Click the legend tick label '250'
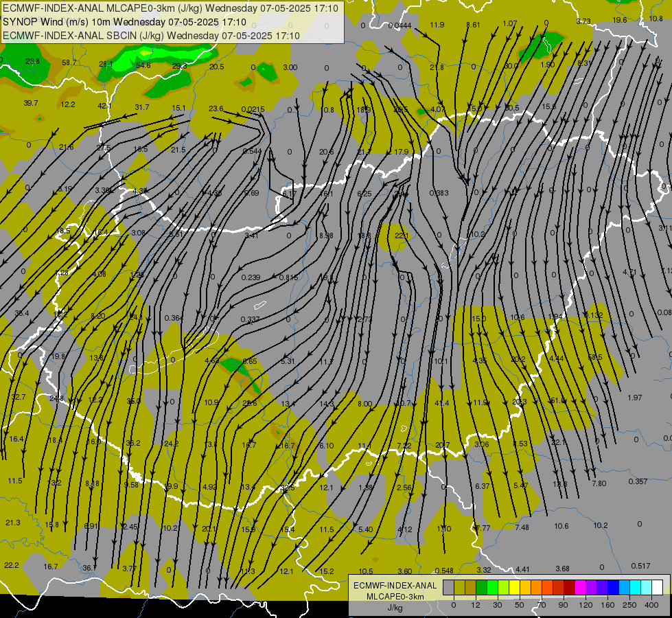The width and height of the screenshot is (672, 618). 629,605
